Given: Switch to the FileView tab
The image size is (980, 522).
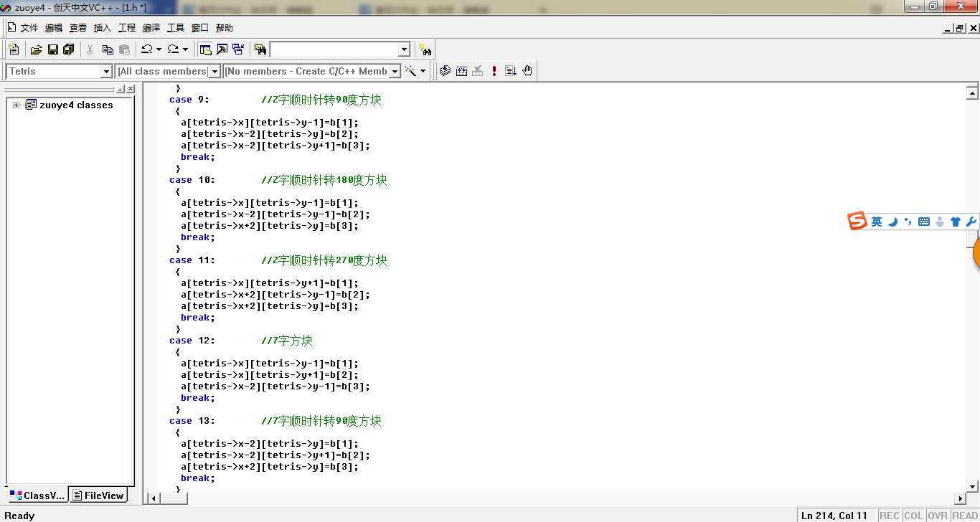Looking at the screenshot, I should click(x=99, y=495).
